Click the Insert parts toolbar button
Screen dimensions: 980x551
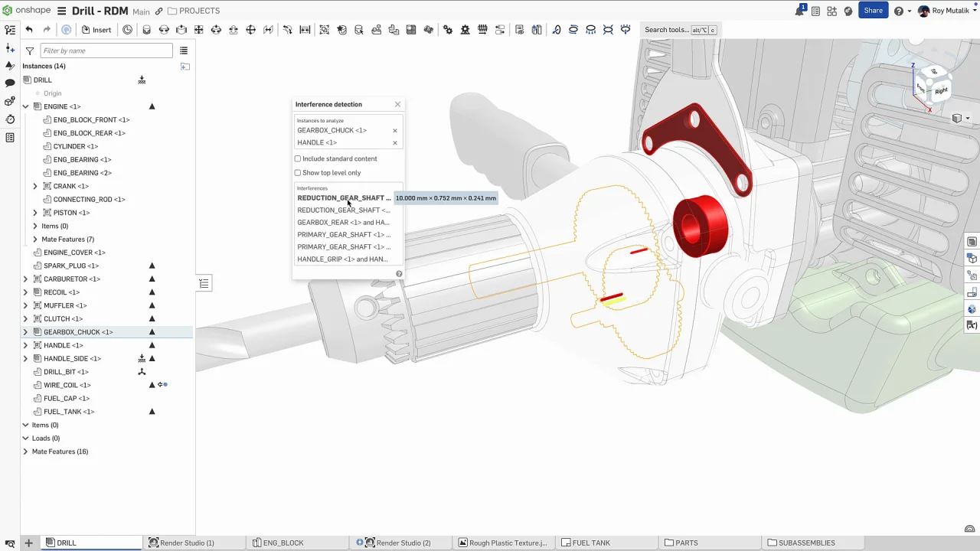click(x=96, y=30)
